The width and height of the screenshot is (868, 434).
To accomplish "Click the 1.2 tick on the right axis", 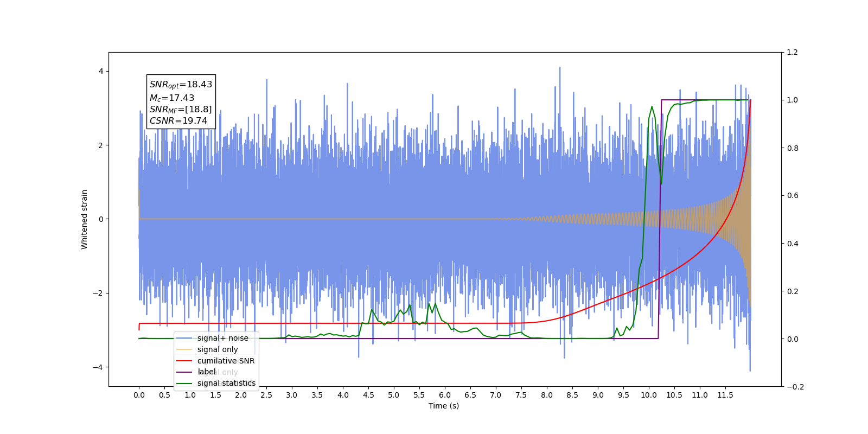I will [793, 53].
